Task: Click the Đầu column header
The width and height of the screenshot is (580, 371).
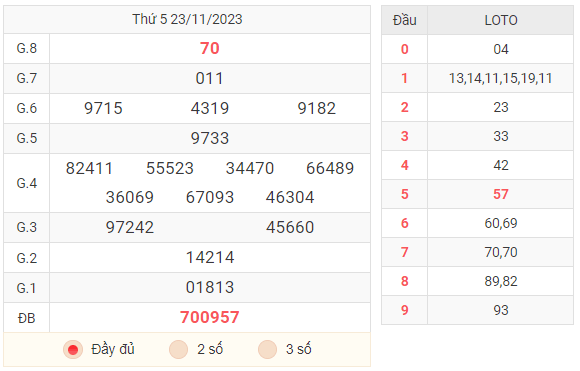Action: (x=405, y=20)
